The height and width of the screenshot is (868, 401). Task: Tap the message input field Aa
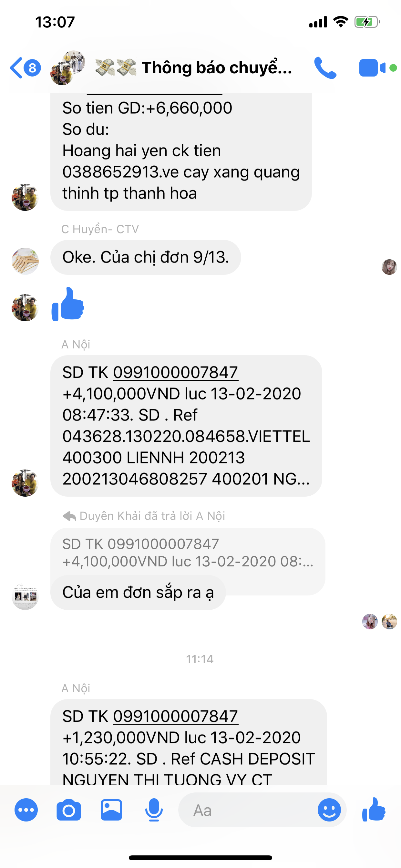tap(248, 810)
